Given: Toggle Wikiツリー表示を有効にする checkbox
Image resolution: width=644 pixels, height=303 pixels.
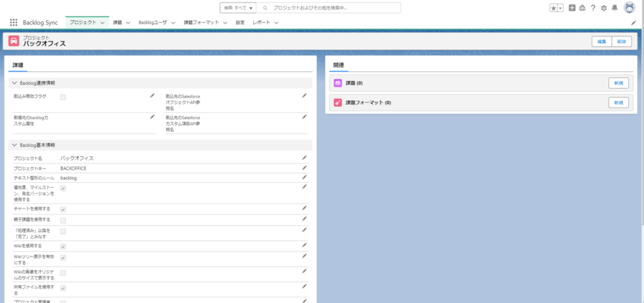Looking at the screenshot, I should point(64,258).
